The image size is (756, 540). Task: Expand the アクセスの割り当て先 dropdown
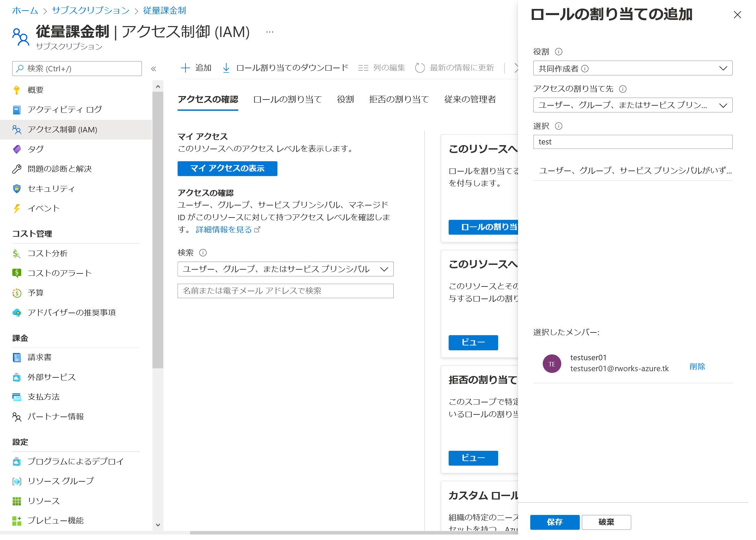633,105
